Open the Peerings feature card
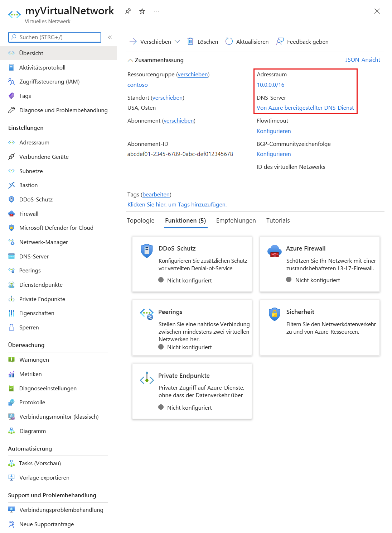This screenshot has width=392, height=533. pos(192,328)
